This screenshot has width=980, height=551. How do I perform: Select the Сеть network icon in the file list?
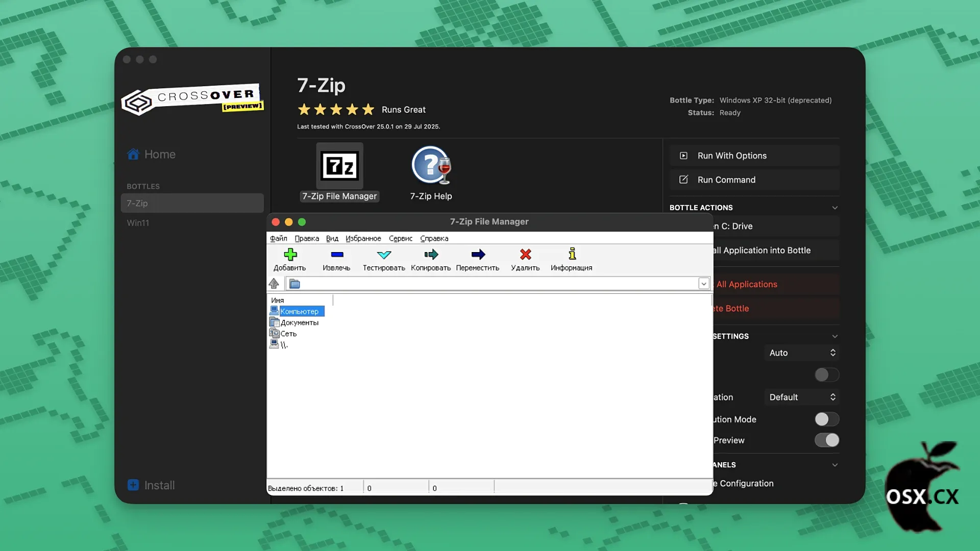click(274, 333)
